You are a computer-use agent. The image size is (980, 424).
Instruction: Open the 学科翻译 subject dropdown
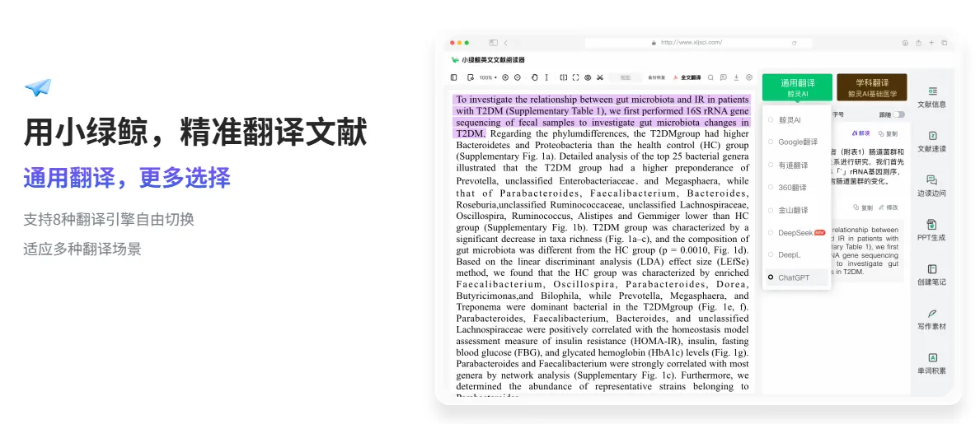(871, 87)
